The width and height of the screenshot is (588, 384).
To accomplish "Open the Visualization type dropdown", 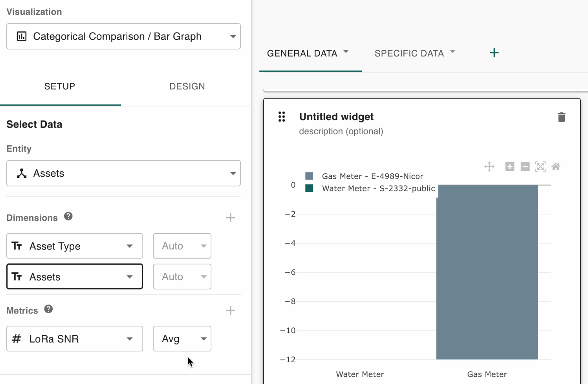I will point(123,36).
